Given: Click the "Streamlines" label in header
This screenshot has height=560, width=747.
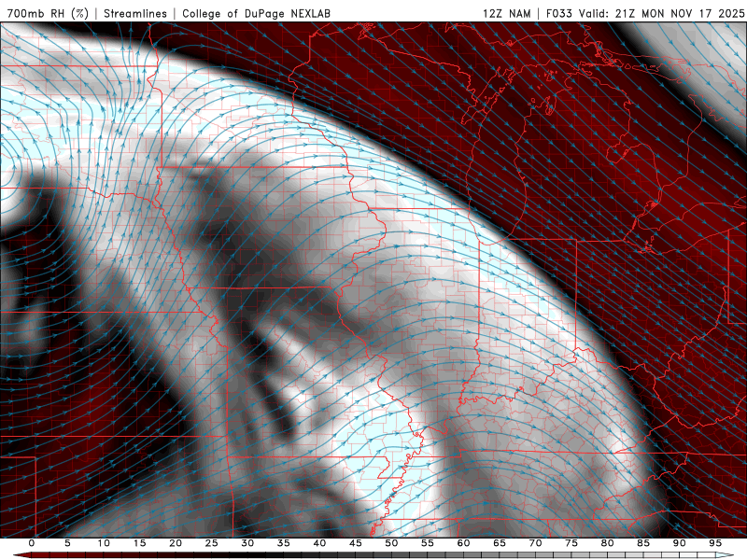Looking at the screenshot, I should [135, 13].
